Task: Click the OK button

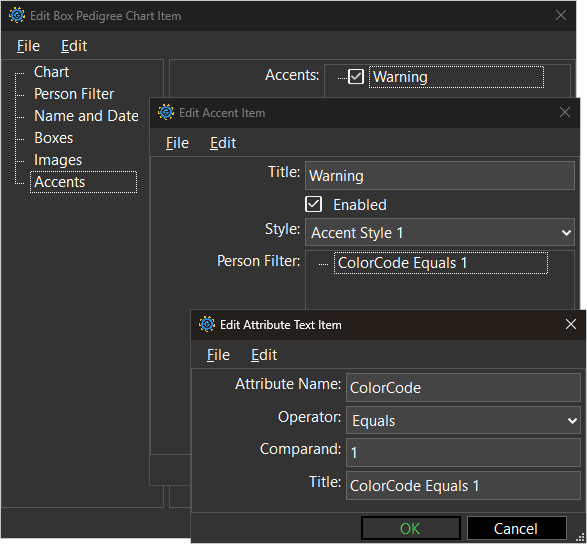Action: 411,528
